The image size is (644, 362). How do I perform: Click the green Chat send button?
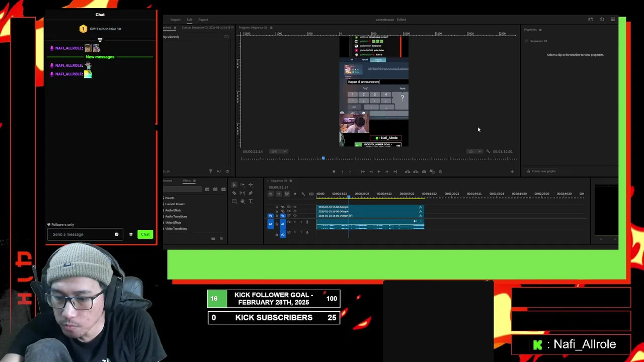pyautogui.click(x=145, y=234)
